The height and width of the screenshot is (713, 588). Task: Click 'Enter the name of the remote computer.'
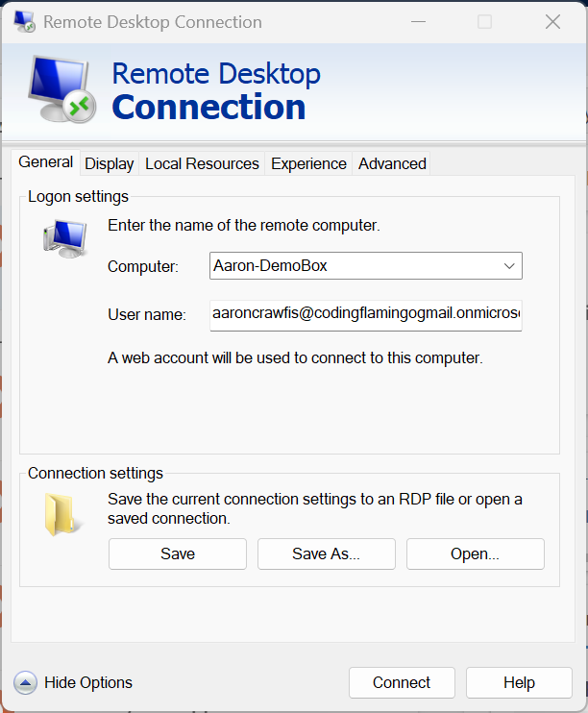click(x=244, y=225)
